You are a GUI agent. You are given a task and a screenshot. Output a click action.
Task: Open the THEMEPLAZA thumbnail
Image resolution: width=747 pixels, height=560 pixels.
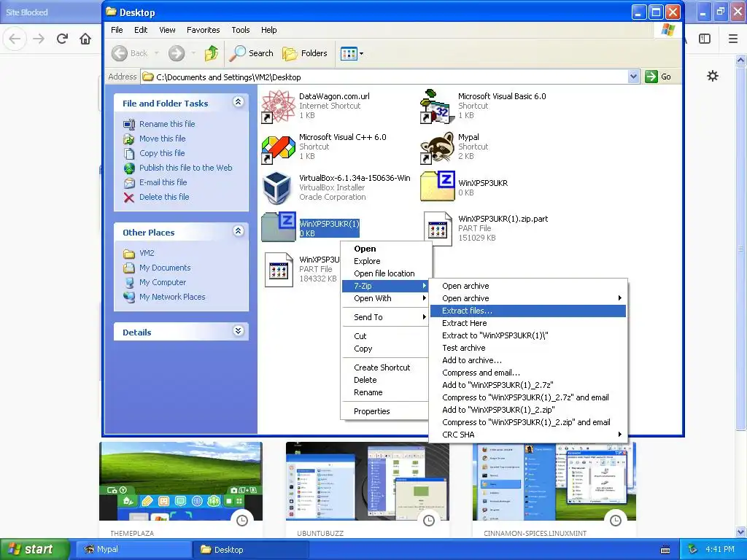[x=181, y=481]
